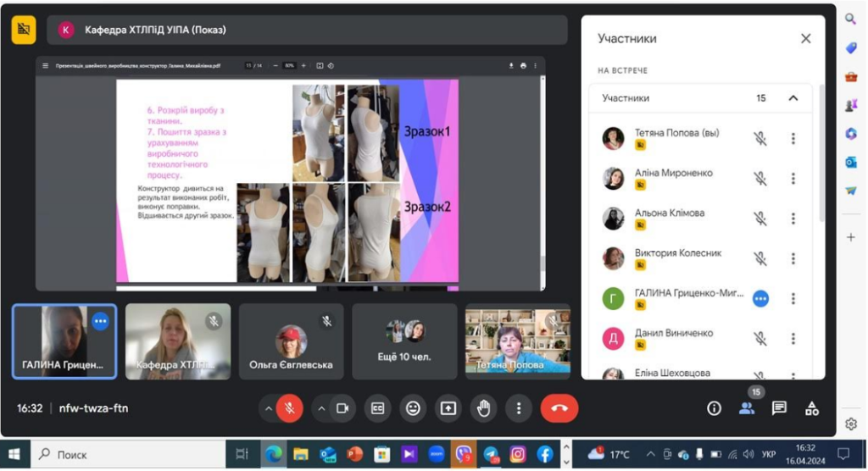
Task: Open Microsoft Edge from the taskbar
Action: pos(273,454)
